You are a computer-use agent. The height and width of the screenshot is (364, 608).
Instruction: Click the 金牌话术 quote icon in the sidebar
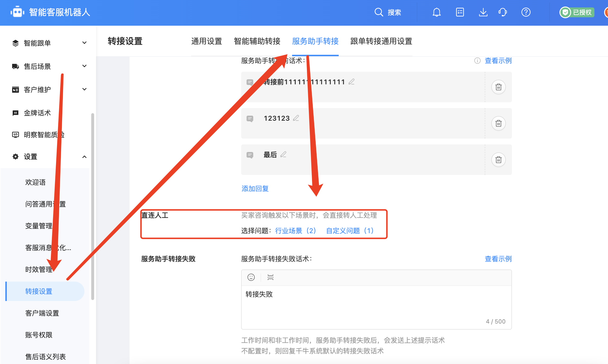16,113
